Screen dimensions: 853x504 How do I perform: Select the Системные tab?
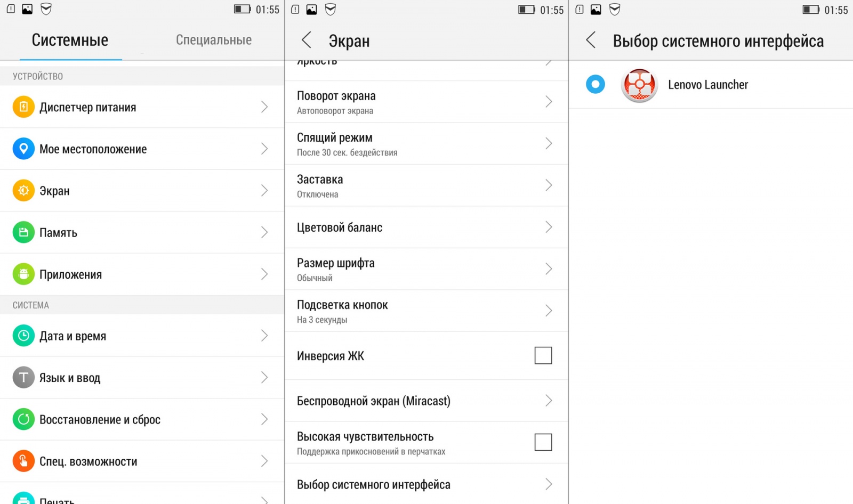coord(70,40)
